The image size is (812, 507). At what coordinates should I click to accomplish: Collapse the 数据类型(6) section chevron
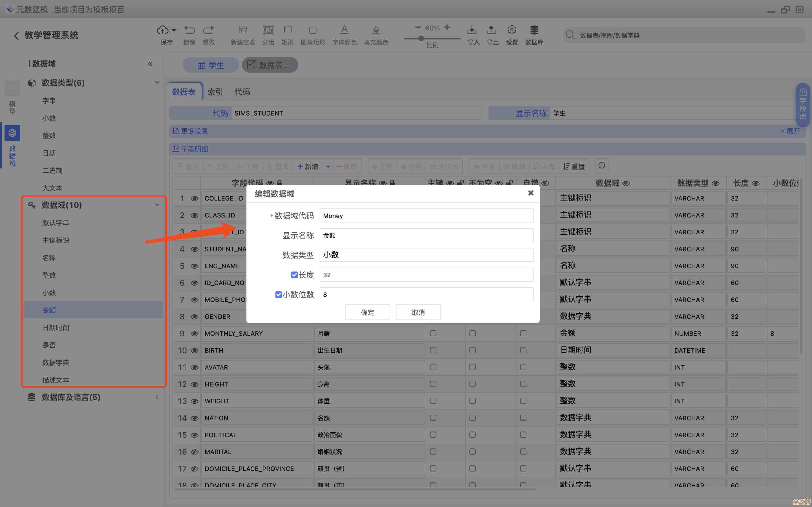[157, 83]
